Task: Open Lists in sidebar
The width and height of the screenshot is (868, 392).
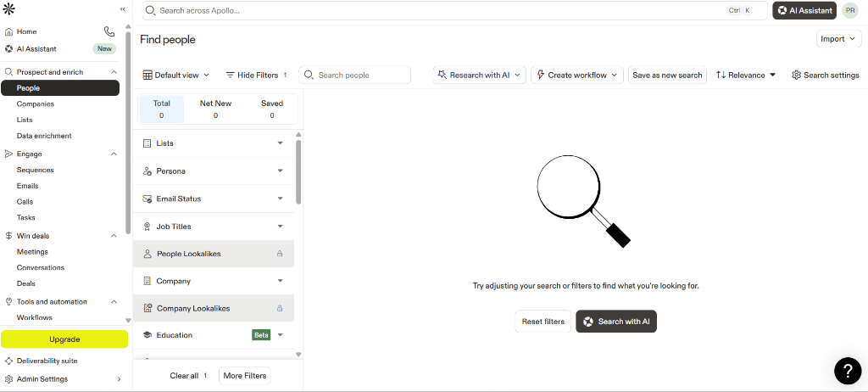Action: [25, 120]
